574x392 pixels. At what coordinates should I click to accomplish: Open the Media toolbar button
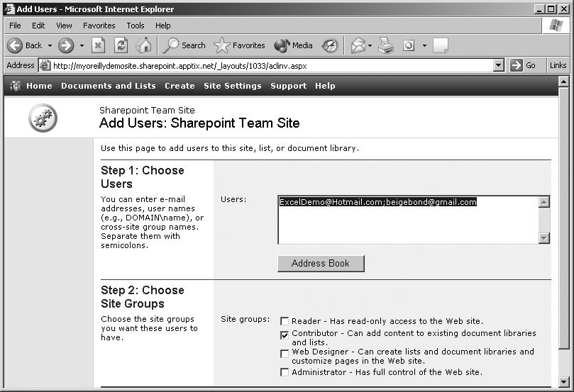(293, 45)
